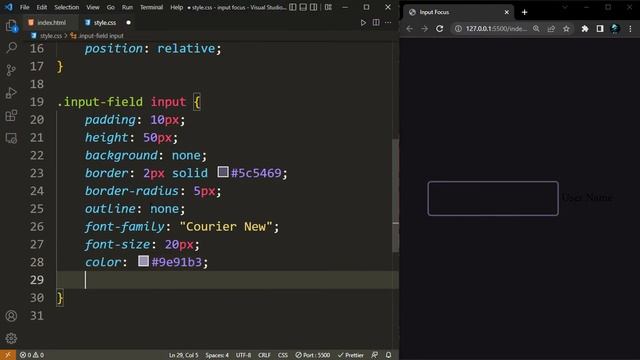Open the Go menu
Image resolution: width=640 pixels, height=360 pixels.
pos(111,7)
